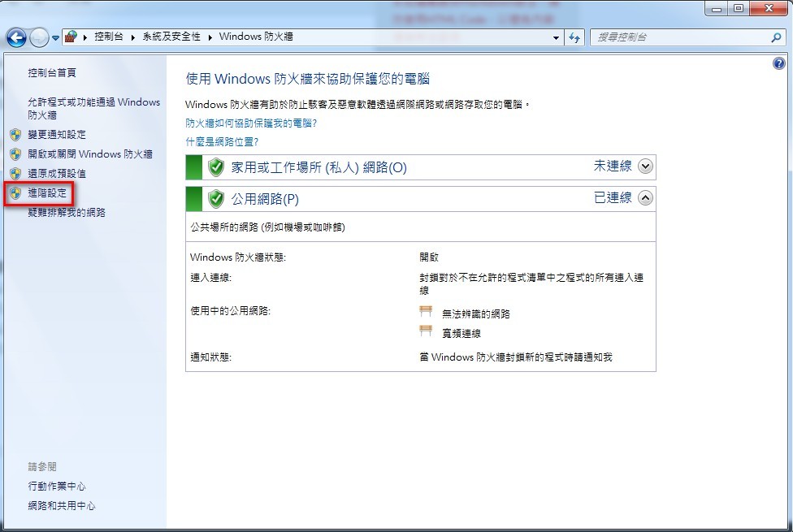Click 公用網路(P) header

pyautogui.click(x=421, y=199)
